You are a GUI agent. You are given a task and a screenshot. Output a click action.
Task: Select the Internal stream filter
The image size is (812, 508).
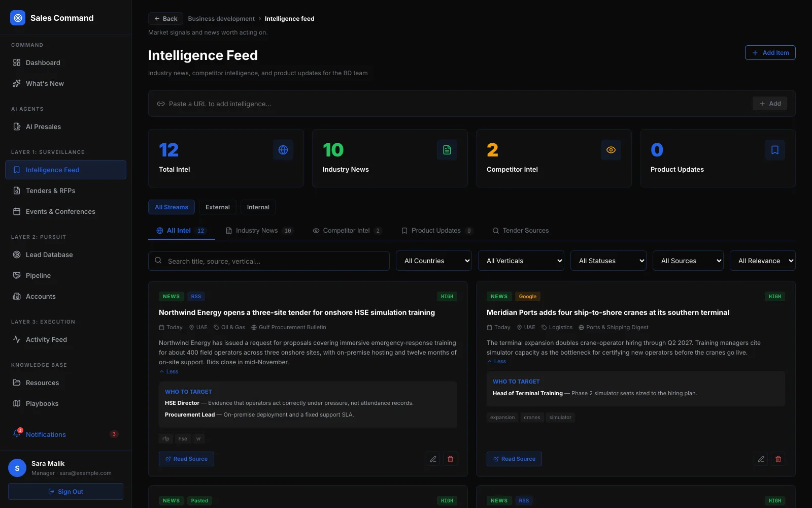pyautogui.click(x=258, y=207)
